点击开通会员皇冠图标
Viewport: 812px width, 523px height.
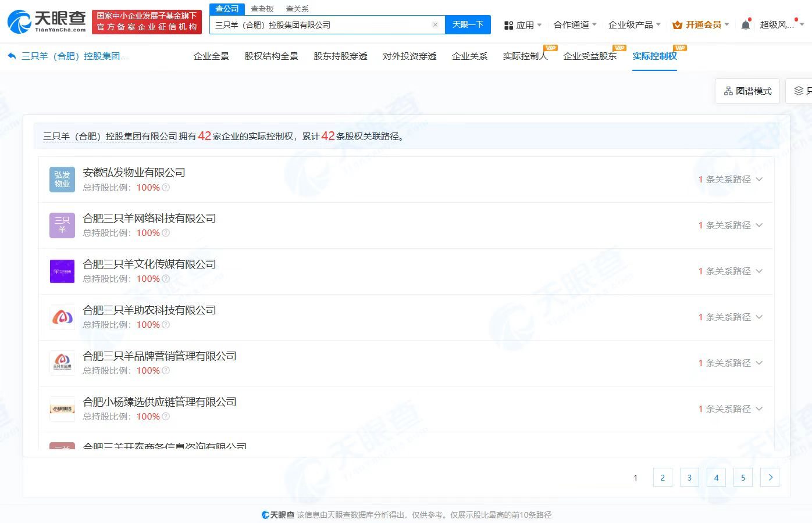[678, 24]
